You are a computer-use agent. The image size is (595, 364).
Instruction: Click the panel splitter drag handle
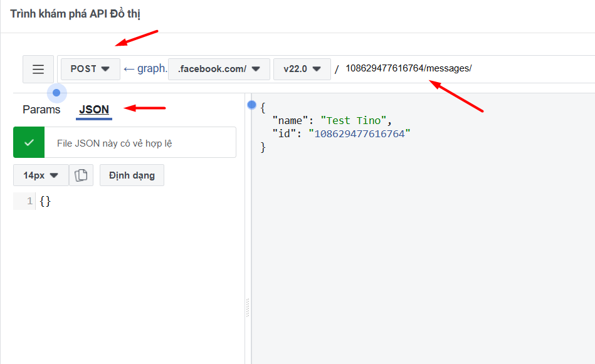pos(248,308)
